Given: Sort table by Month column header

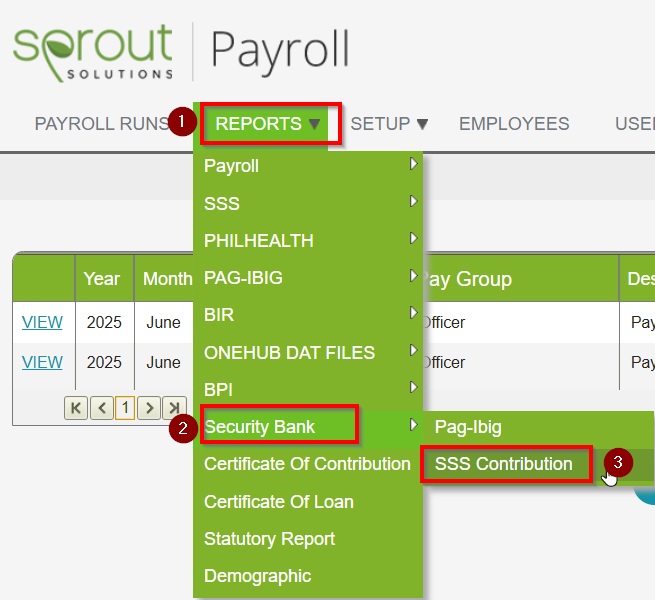Looking at the screenshot, I should (168, 279).
